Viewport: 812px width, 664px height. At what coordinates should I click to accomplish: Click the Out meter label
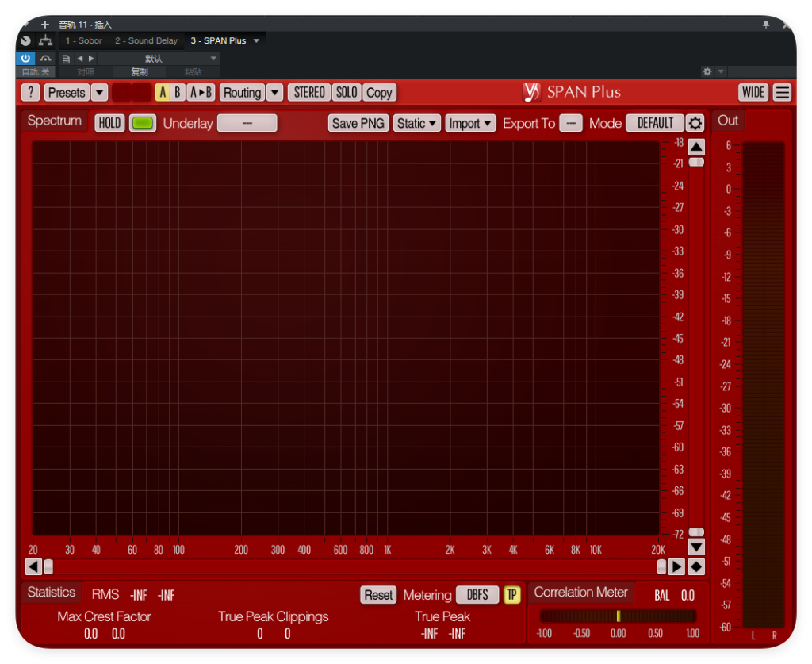tap(728, 120)
